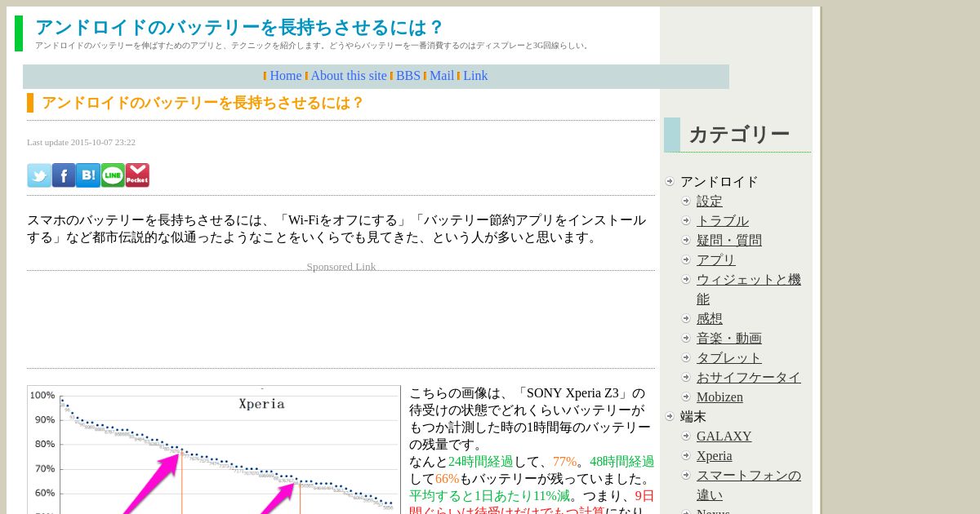The width and height of the screenshot is (980, 514).
Task: Click the orange article heading text
Action: 203,103
